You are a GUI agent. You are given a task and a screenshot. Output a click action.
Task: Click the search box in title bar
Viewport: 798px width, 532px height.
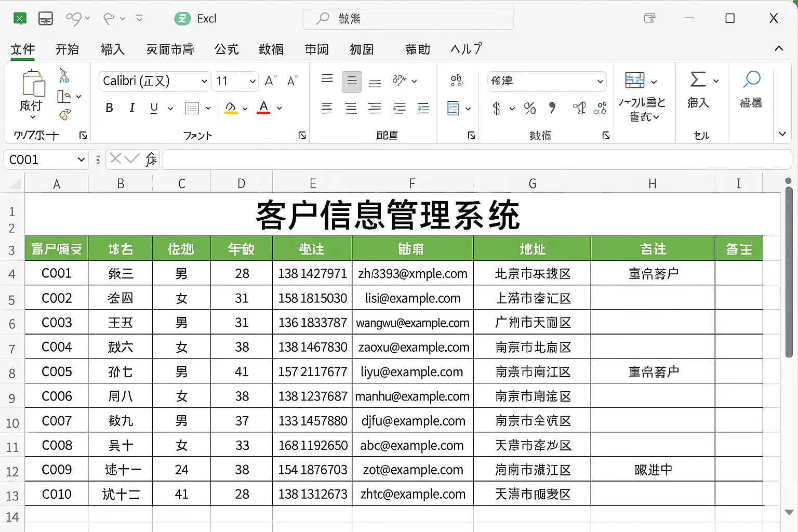click(408, 19)
